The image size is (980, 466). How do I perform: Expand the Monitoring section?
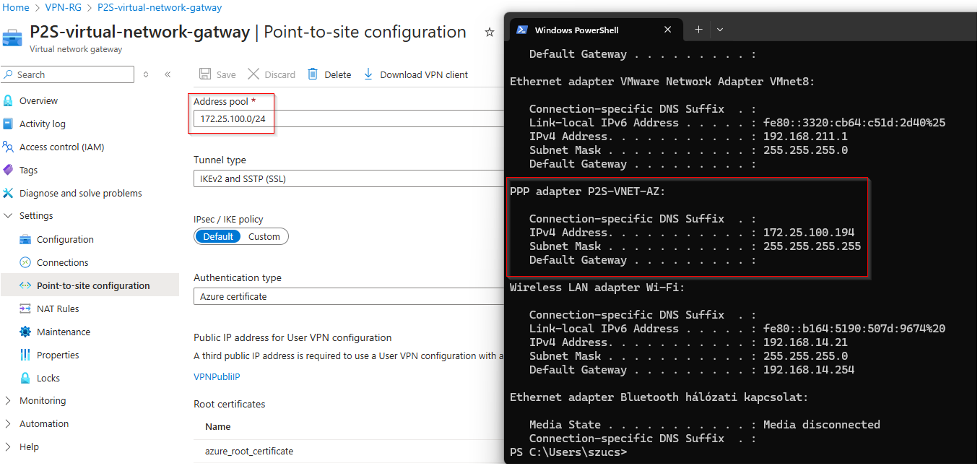[9, 401]
